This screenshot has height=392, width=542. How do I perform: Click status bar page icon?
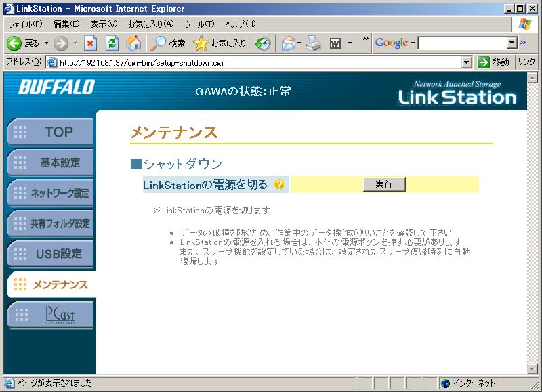9,383
